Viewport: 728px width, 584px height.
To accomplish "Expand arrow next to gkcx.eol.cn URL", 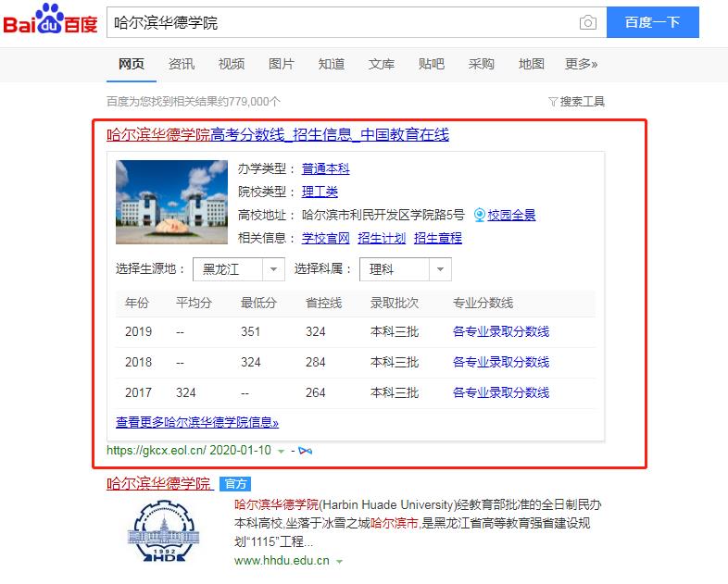I will click(281, 451).
